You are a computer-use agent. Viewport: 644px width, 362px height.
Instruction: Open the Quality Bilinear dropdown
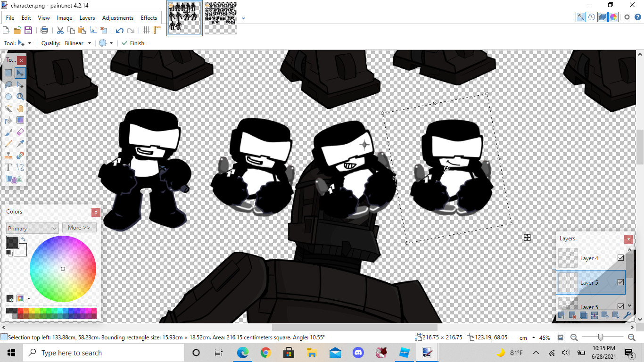pos(78,43)
